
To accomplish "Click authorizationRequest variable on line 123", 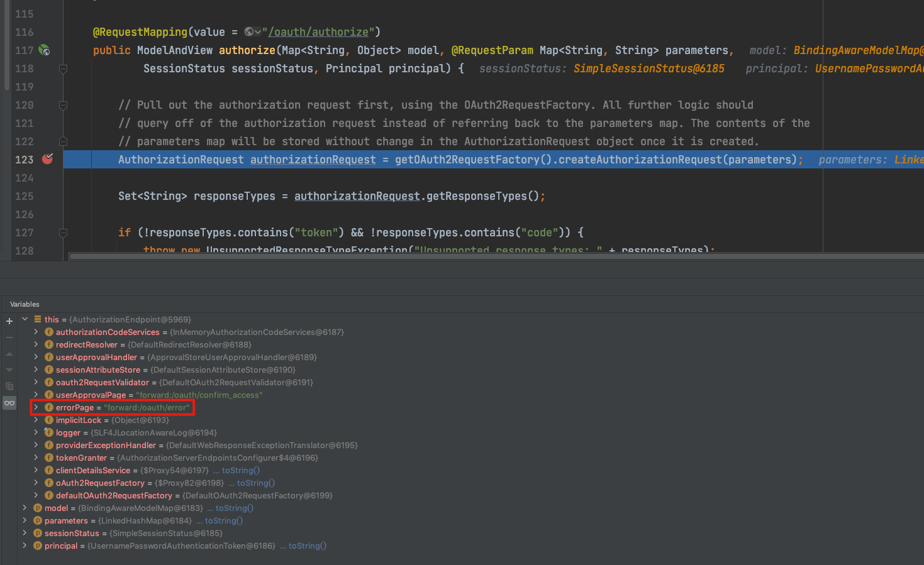I will coord(313,160).
